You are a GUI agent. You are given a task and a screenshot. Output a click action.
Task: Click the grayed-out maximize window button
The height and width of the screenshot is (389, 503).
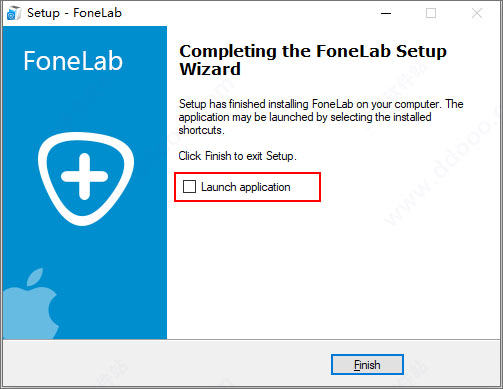[431, 13]
